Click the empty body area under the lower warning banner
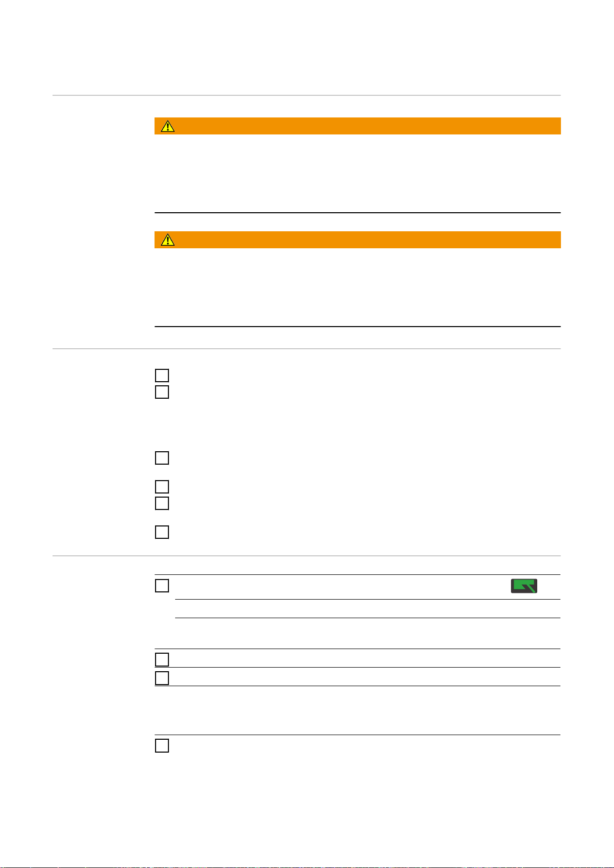 click(x=357, y=287)
